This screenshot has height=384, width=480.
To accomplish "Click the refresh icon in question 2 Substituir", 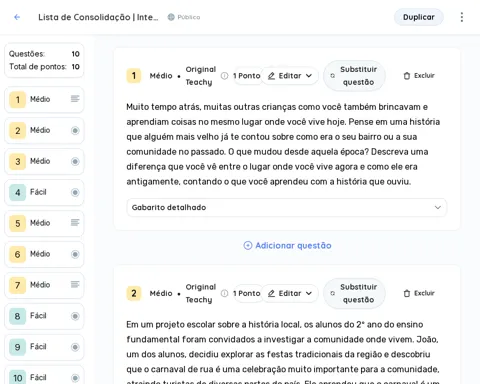I will (332, 293).
